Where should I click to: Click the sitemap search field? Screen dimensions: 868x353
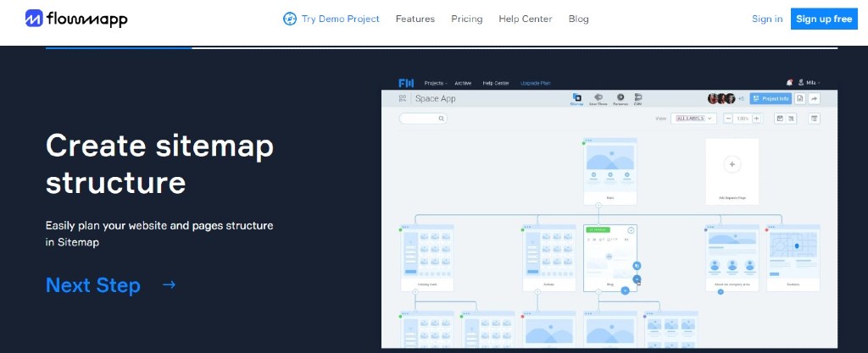point(423,119)
